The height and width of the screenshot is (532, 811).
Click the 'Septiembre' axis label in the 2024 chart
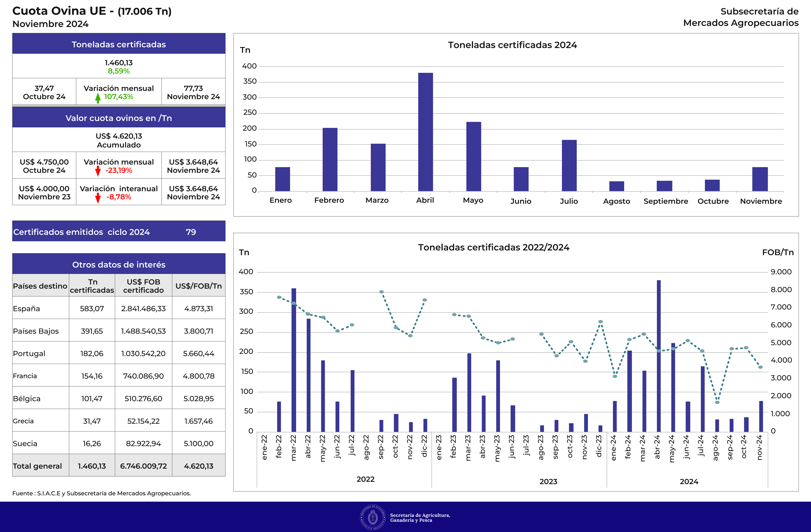click(x=666, y=202)
